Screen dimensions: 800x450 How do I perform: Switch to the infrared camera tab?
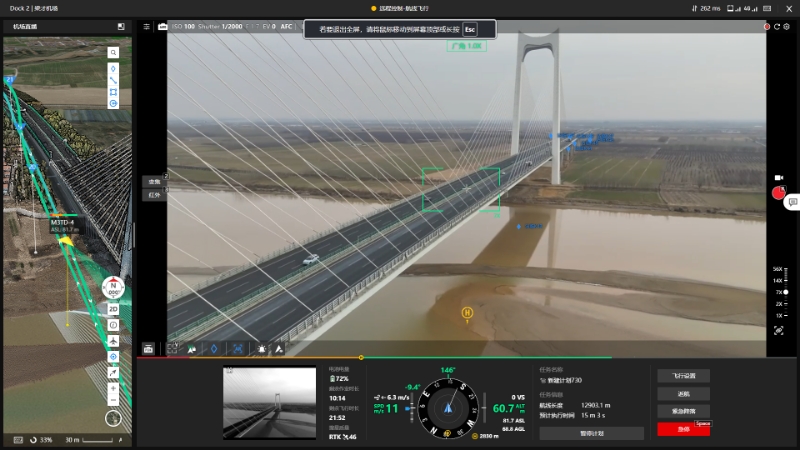tap(154, 195)
